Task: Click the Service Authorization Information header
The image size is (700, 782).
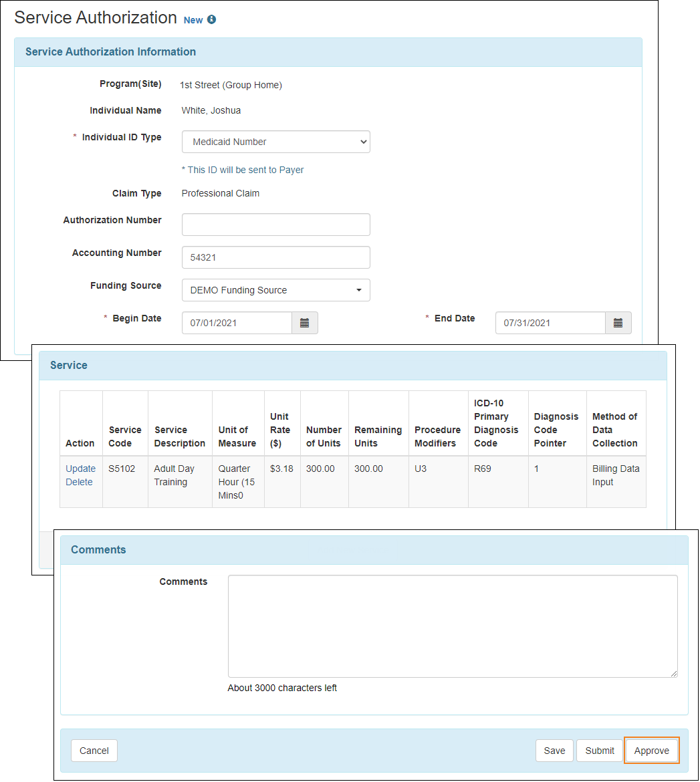Action: pos(110,51)
